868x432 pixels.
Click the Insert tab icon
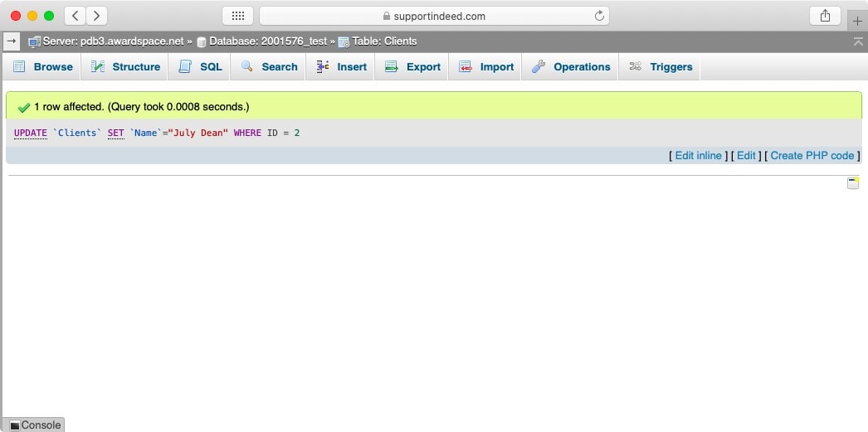click(x=323, y=67)
